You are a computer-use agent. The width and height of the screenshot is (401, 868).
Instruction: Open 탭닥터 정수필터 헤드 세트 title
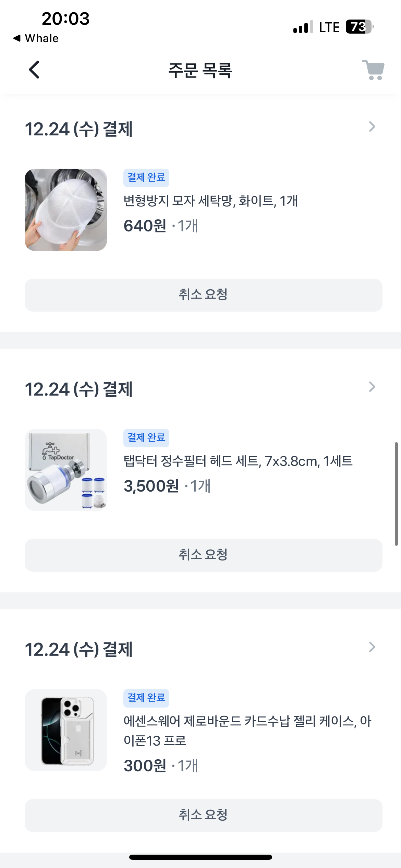pyautogui.click(x=238, y=461)
